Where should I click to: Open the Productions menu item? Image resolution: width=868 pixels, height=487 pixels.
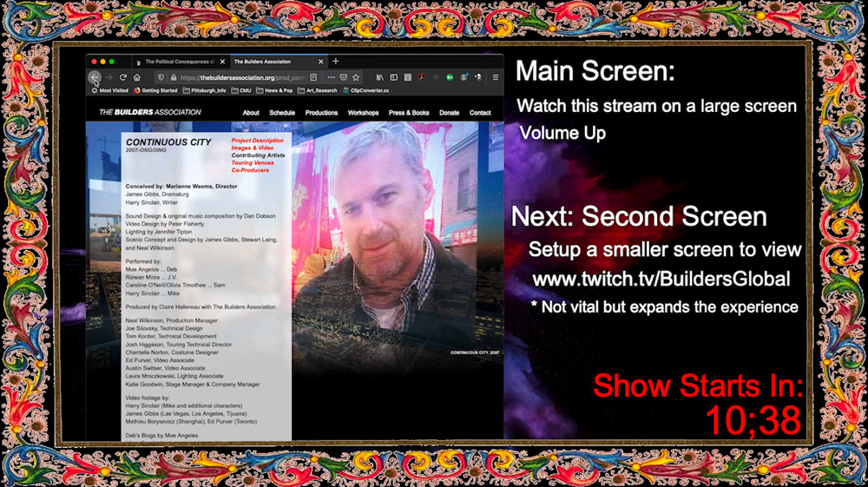tap(321, 113)
